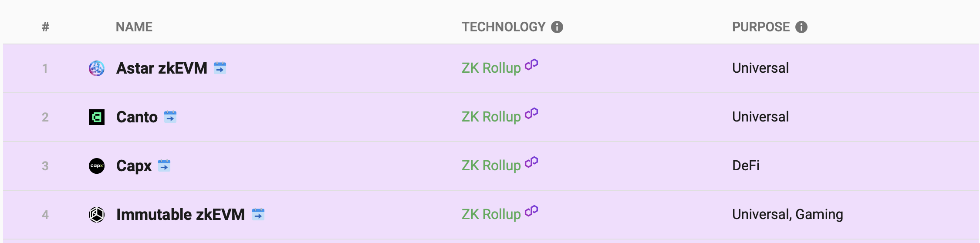Show info tooltip for Purpose column
This screenshot has width=980, height=243.
(801, 27)
